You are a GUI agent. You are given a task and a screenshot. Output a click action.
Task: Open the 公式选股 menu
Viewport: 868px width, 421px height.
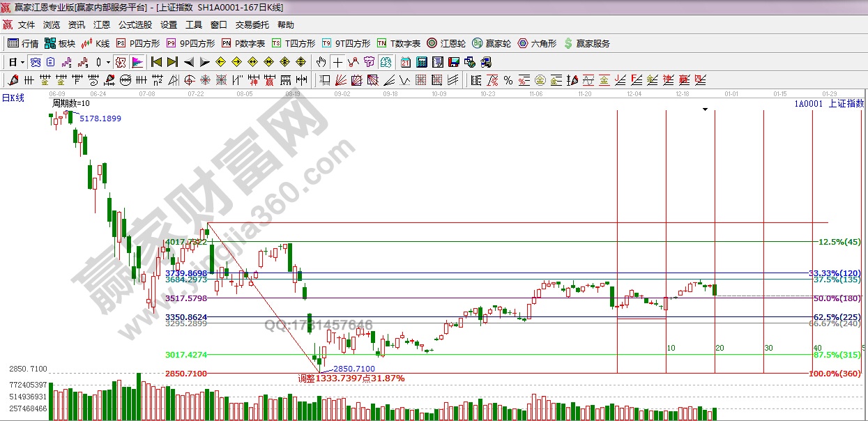coord(135,25)
